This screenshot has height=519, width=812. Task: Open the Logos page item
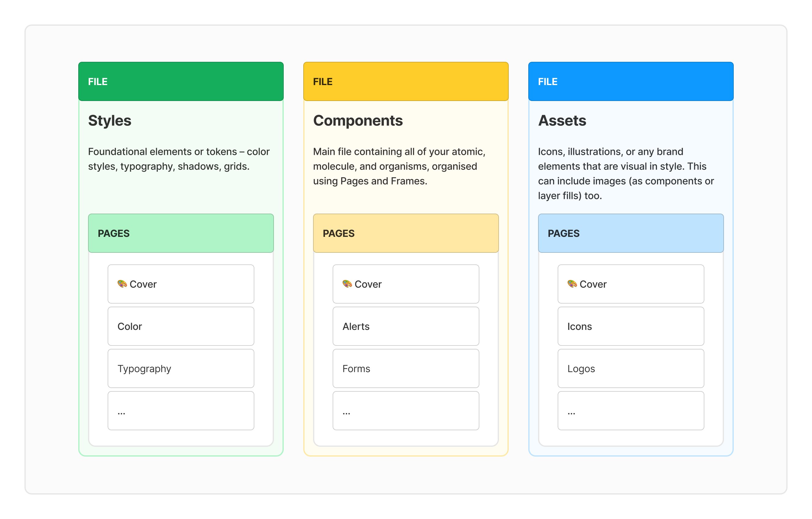click(x=631, y=368)
